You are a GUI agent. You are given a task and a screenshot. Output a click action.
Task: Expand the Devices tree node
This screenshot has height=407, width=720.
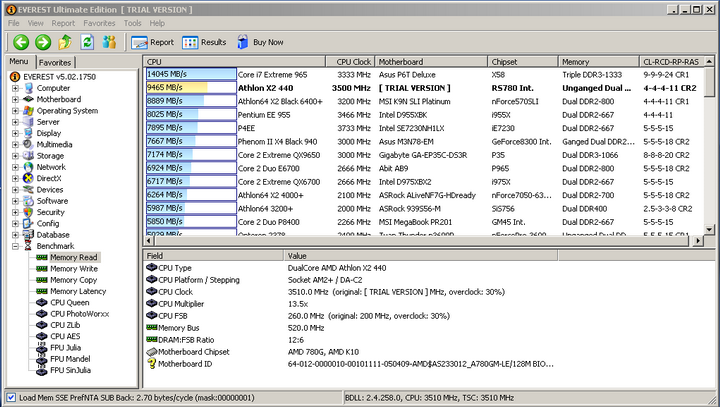point(15,190)
